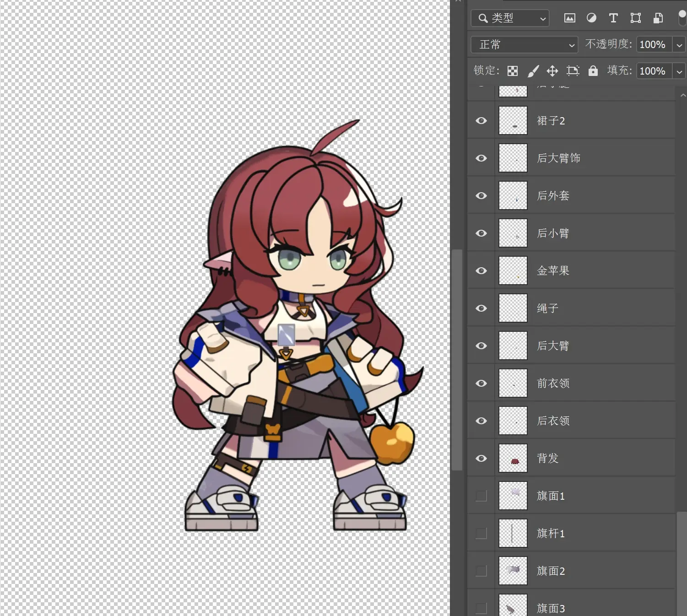The image size is (687, 616).
Task: Toggle the layer filter on/off switch
Action: [682, 18]
